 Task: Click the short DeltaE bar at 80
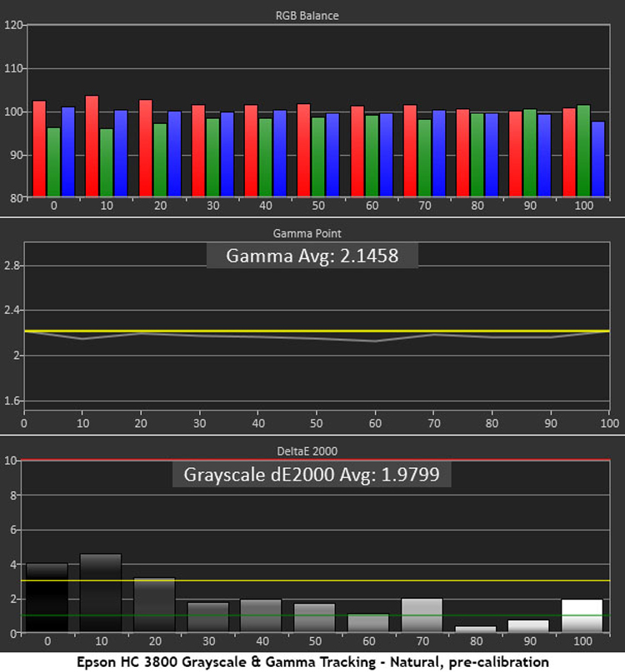coord(476,629)
